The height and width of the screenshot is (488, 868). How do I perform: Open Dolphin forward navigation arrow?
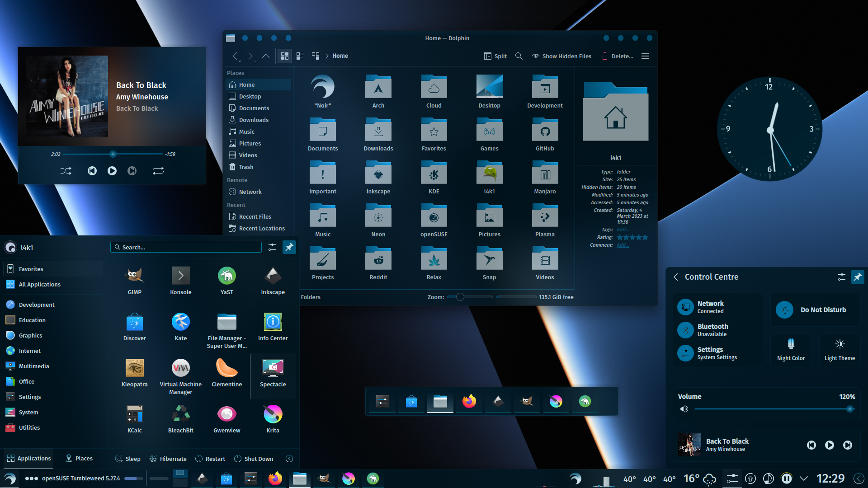point(251,56)
